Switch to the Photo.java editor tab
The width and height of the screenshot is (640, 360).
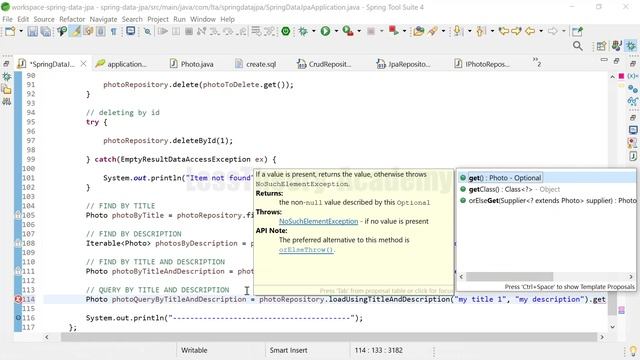tap(192, 64)
